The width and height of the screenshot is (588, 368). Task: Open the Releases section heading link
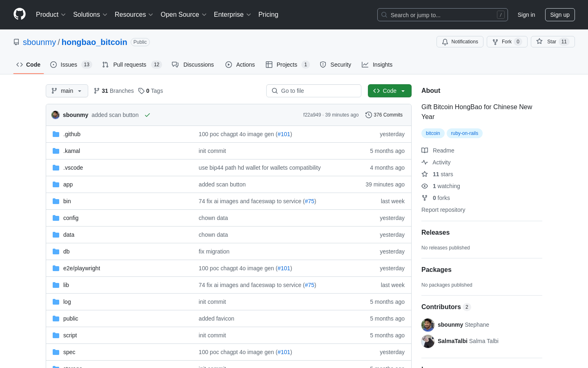435,232
